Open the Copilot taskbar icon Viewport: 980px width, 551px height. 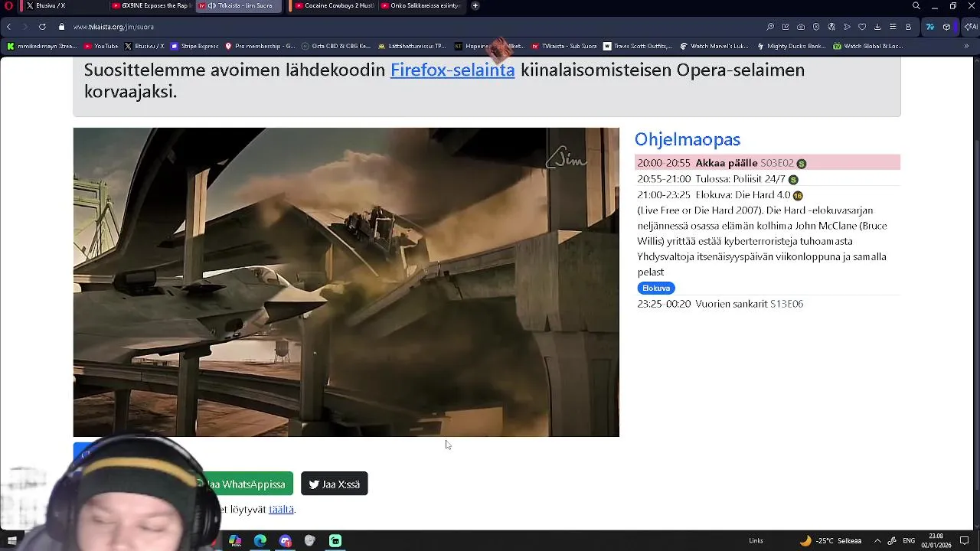point(235,540)
